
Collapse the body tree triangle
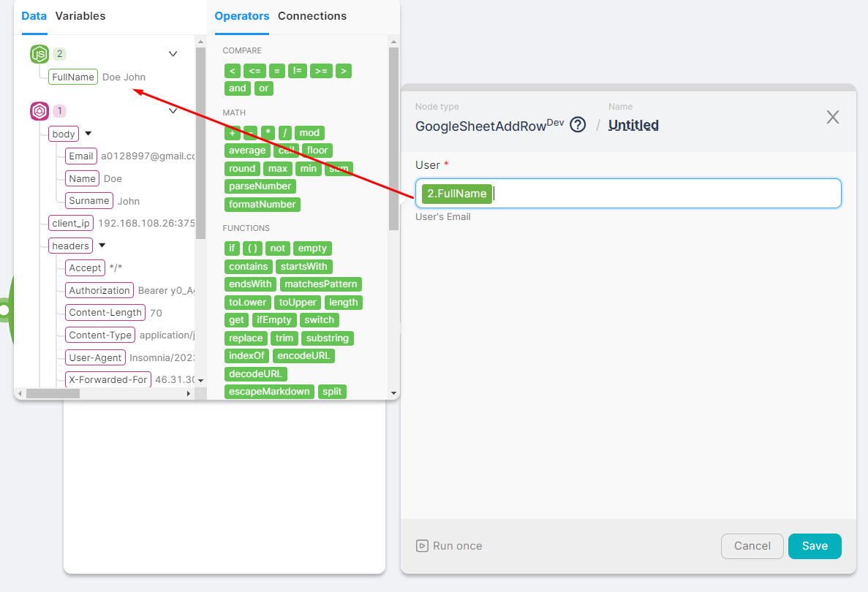click(x=88, y=134)
